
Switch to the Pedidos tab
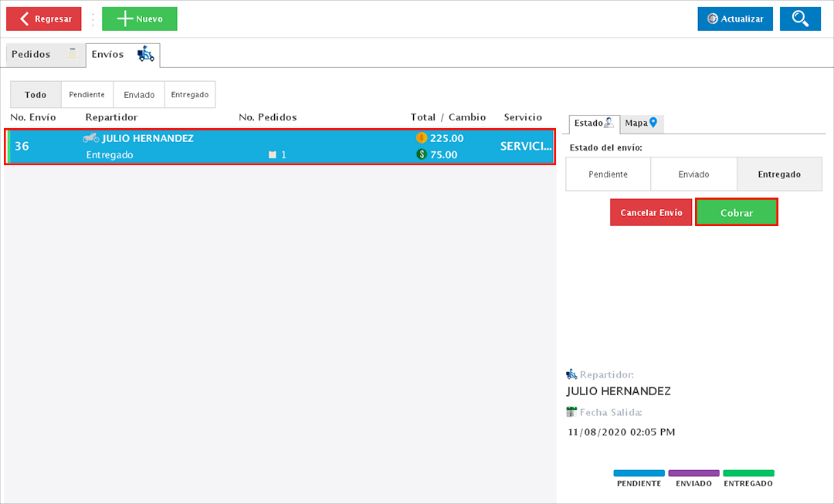(x=32, y=55)
